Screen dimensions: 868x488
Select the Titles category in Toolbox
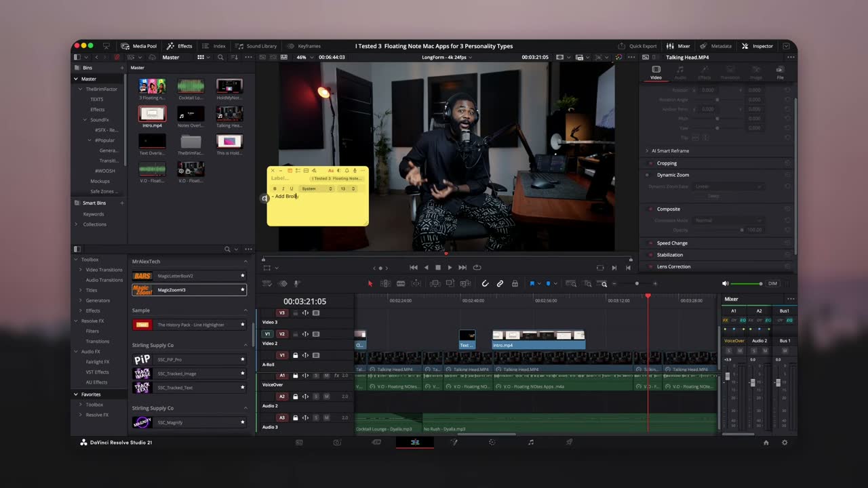[92, 290]
